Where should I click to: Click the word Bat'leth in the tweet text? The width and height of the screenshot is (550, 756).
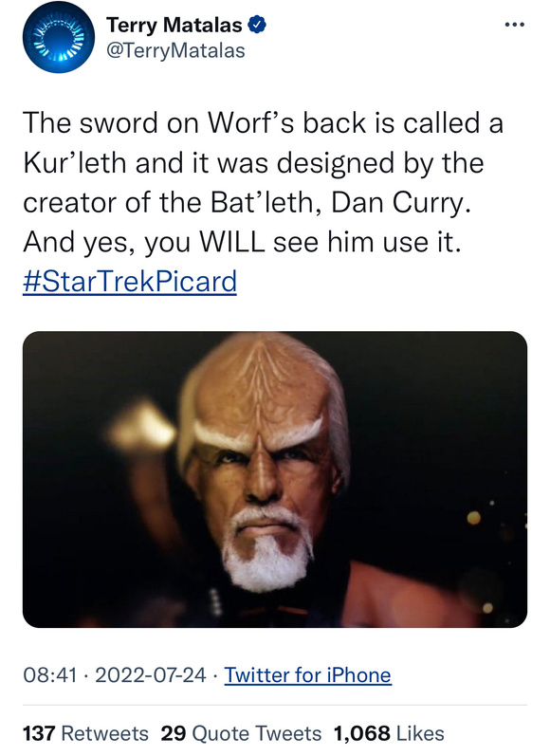tap(266, 202)
